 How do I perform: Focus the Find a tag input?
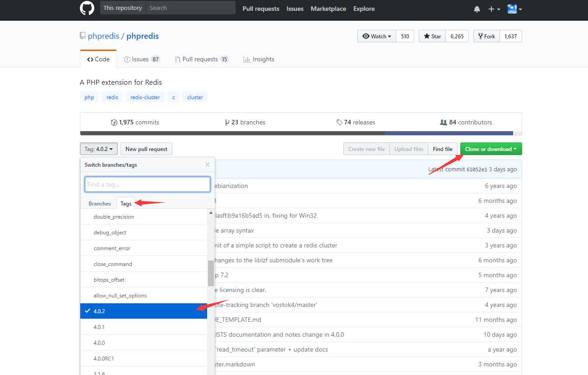(148, 184)
